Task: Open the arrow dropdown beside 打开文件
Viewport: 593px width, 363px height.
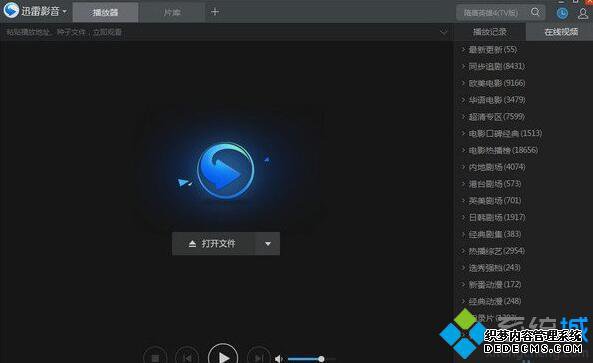Action: click(268, 244)
